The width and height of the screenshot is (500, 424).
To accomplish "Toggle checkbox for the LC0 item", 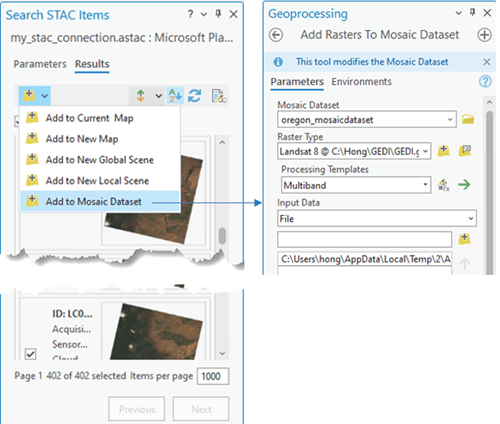I will point(31,354).
